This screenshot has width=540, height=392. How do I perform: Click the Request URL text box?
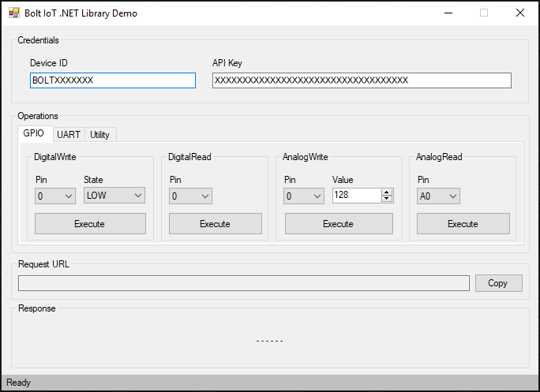coord(244,283)
